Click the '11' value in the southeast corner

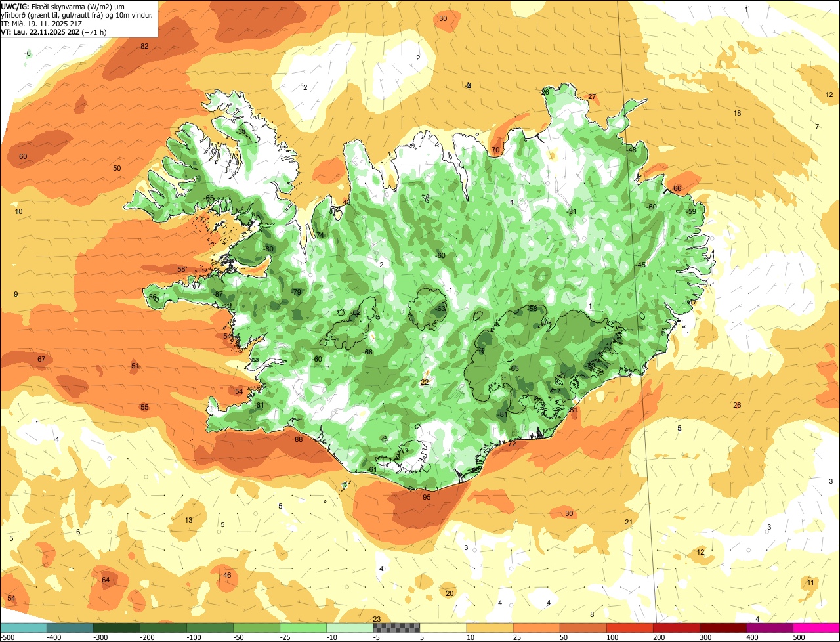click(810, 582)
